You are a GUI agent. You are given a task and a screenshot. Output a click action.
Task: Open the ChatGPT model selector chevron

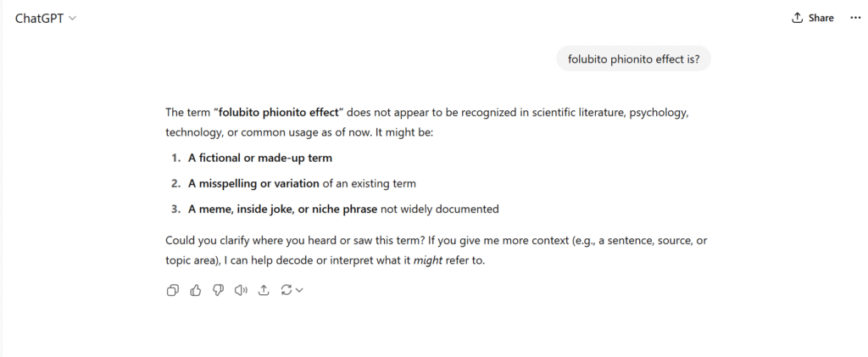point(73,19)
